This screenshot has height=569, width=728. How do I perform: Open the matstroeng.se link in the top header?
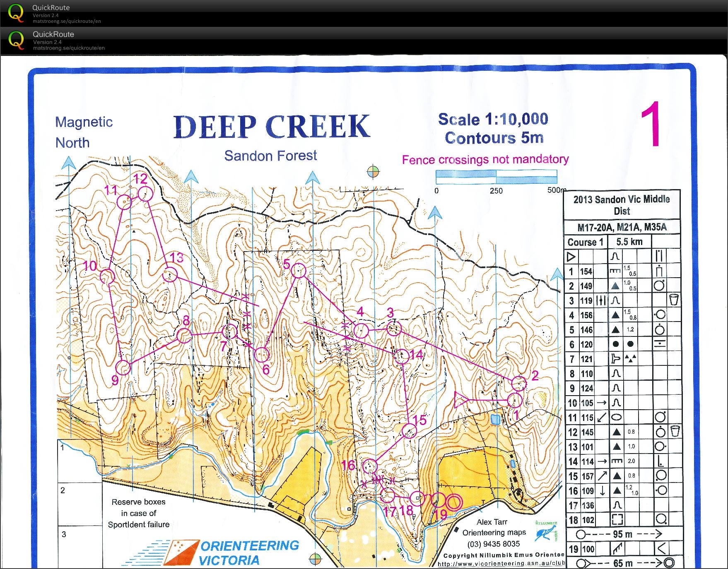tap(66, 21)
